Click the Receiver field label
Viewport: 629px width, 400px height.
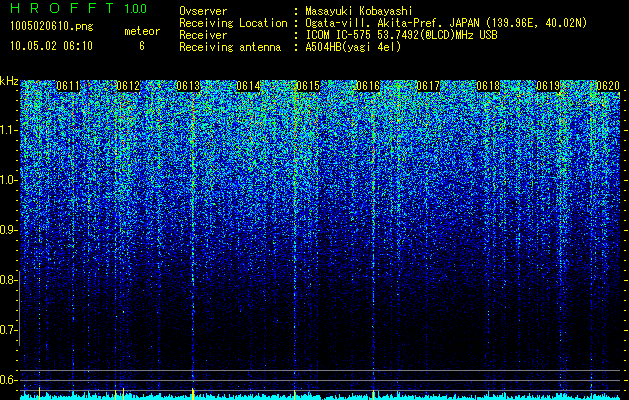(x=203, y=35)
